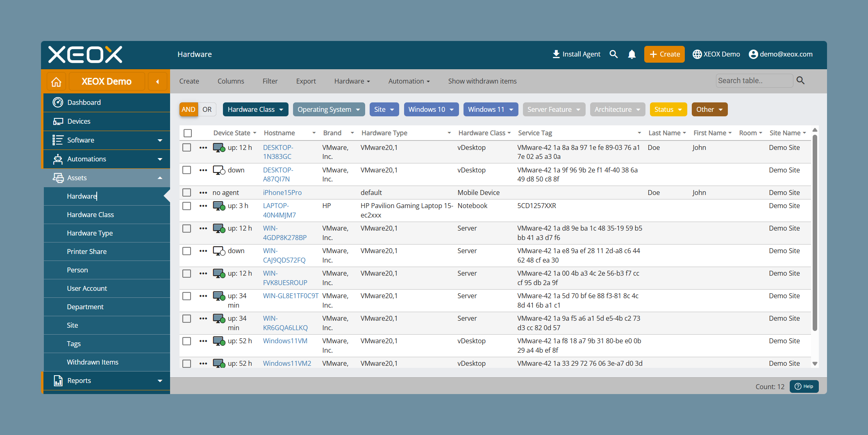Image resolution: width=868 pixels, height=435 pixels.
Task: Click the Reports document icon in sidebar
Action: point(58,381)
